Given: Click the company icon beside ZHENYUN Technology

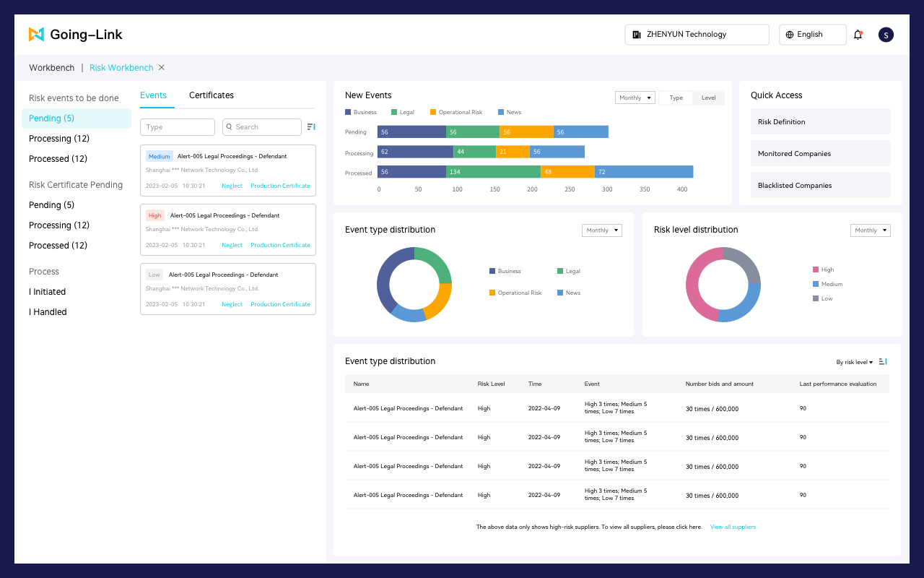Looking at the screenshot, I should click(637, 35).
